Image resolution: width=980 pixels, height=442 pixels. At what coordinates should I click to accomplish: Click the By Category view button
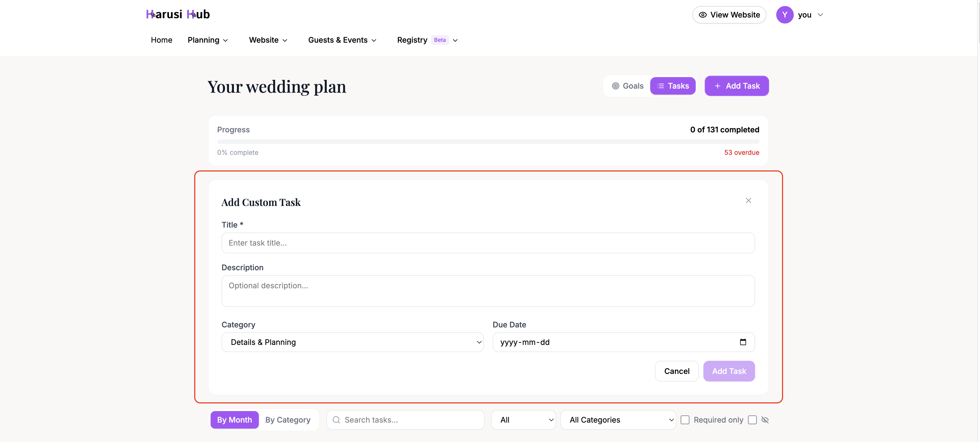coord(288,420)
